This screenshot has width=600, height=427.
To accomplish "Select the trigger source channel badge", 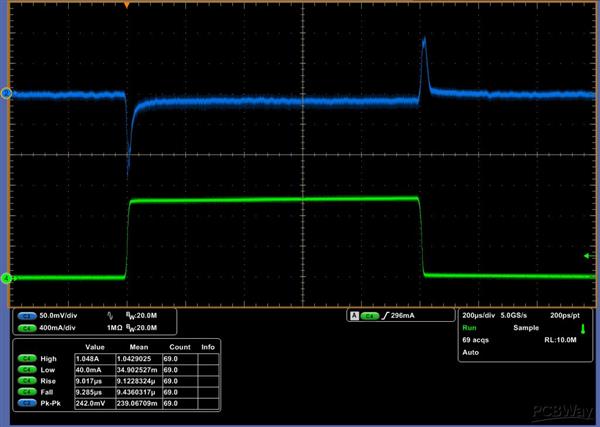I will pos(369,316).
